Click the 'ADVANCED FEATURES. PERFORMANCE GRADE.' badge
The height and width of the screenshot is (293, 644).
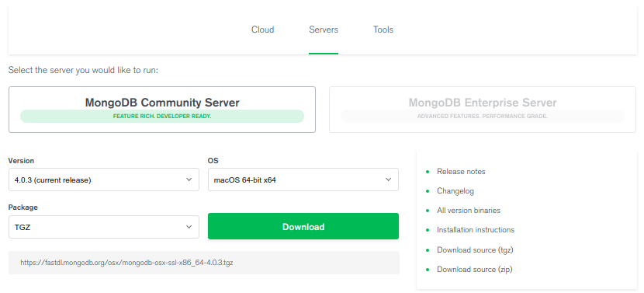tap(483, 116)
